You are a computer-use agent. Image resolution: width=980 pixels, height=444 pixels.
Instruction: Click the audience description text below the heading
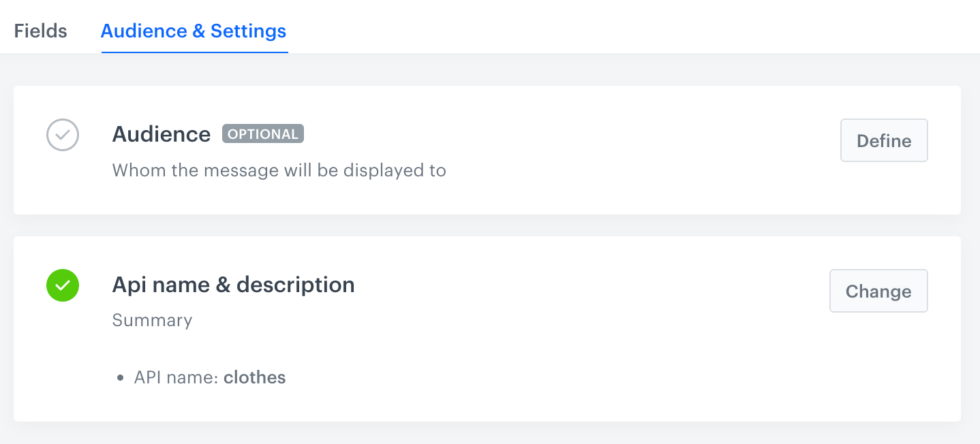click(279, 170)
